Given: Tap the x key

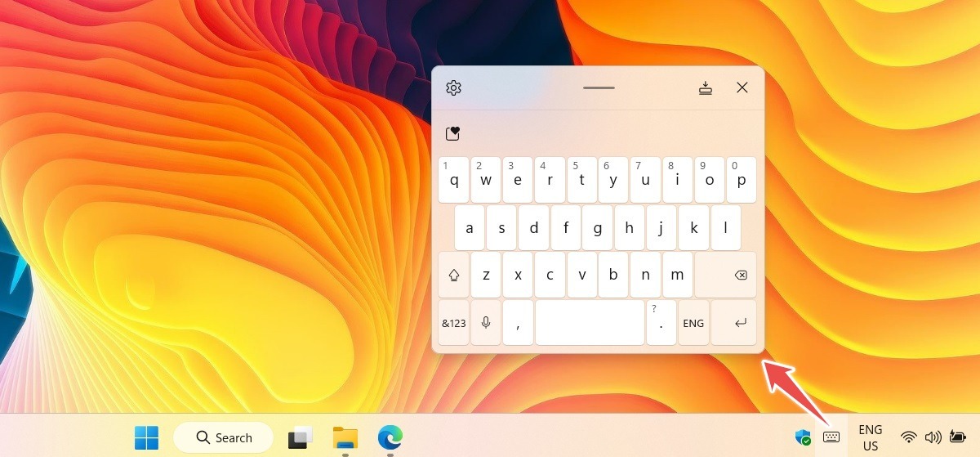Looking at the screenshot, I should coord(518,275).
